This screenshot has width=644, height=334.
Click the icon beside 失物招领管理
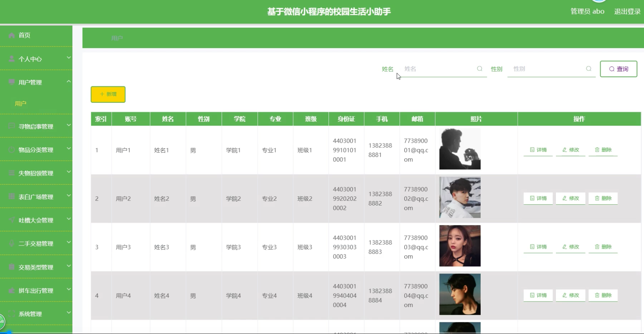tap(12, 173)
